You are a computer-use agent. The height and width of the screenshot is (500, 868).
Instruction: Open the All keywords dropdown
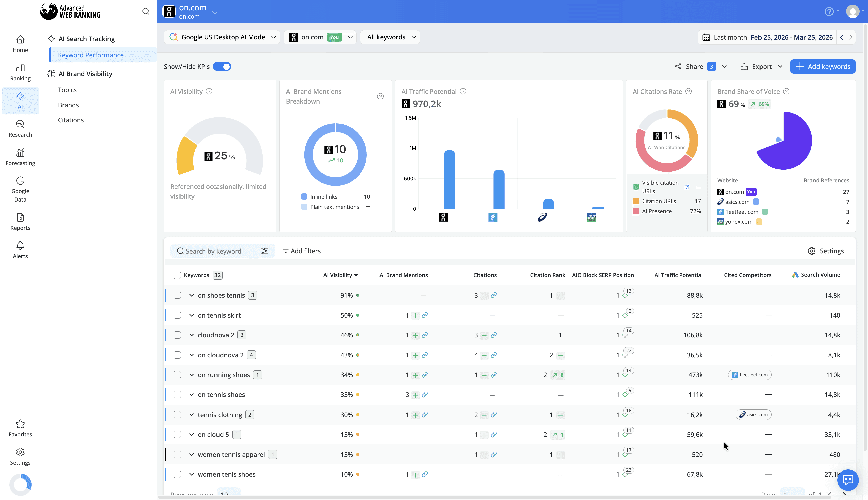tap(390, 37)
